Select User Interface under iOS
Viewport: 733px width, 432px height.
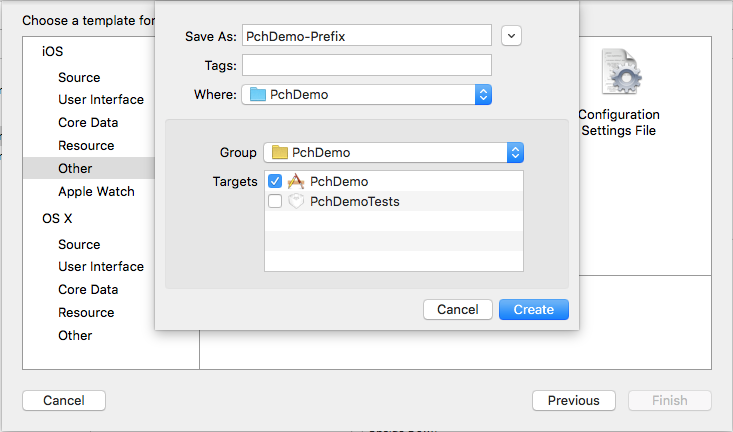(101, 100)
